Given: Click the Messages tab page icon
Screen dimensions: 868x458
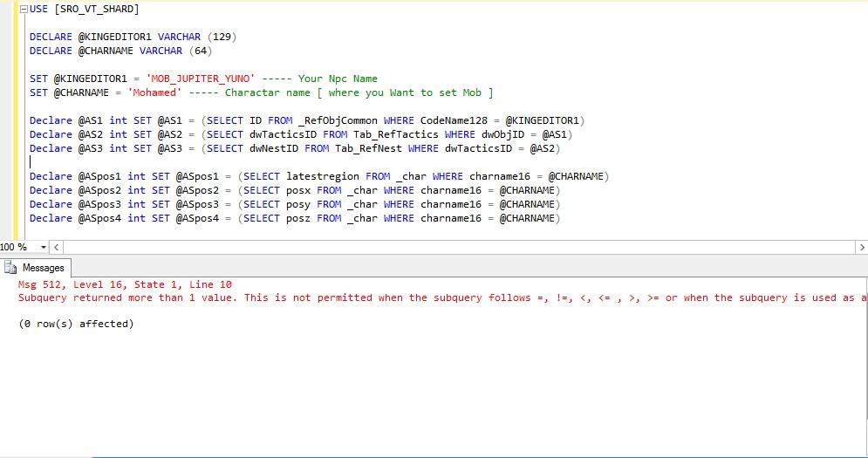Looking at the screenshot, I should [x=10, y=268].
